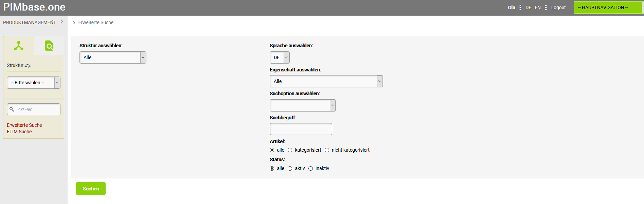This screenshot has width=644, height=204.
Task: Open the ETIM Suche link
Action: click(x=19, y=132)
